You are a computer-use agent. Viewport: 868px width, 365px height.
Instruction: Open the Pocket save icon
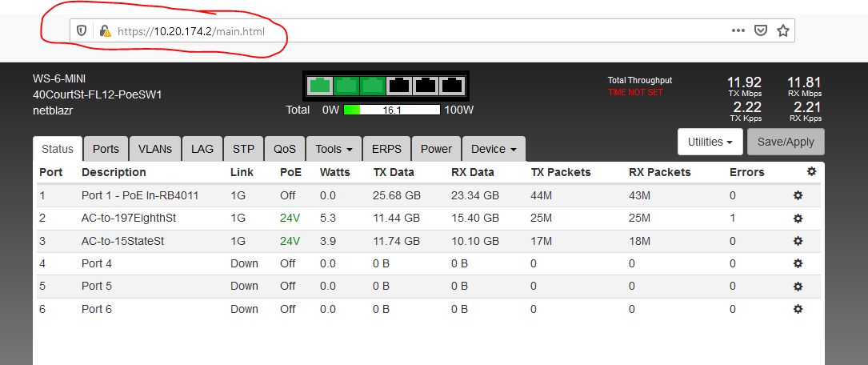762,30
